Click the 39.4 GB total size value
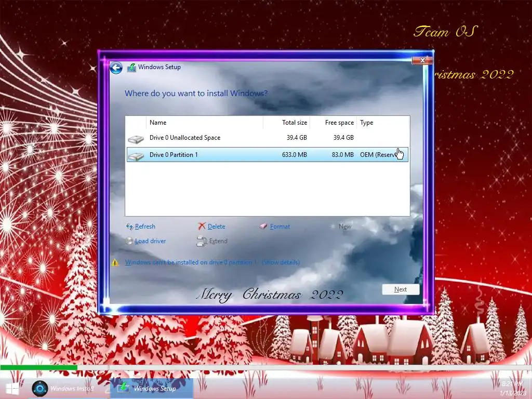Image resolution: width=532 pixels, height=399 pixels. [297, 137]
